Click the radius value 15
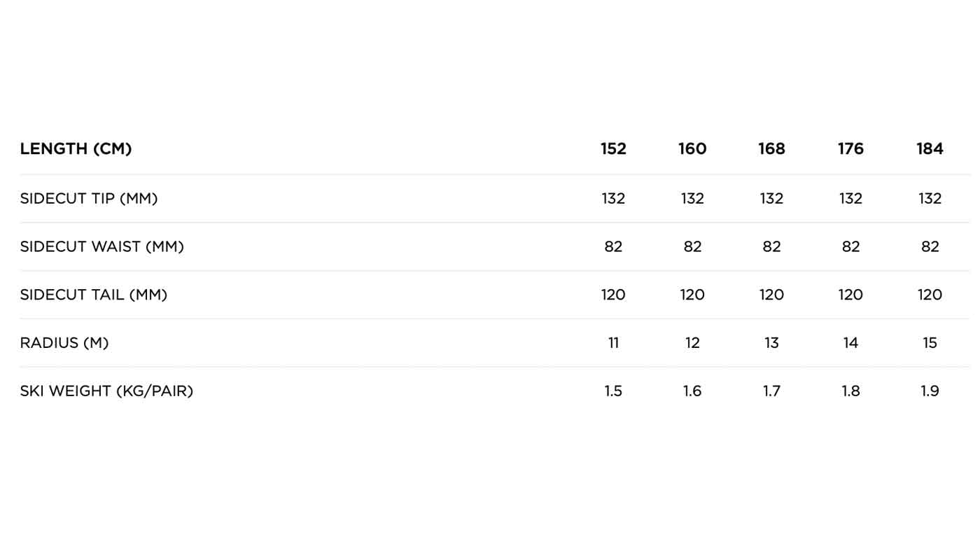The image size is (980, 560). click(930, 343)
